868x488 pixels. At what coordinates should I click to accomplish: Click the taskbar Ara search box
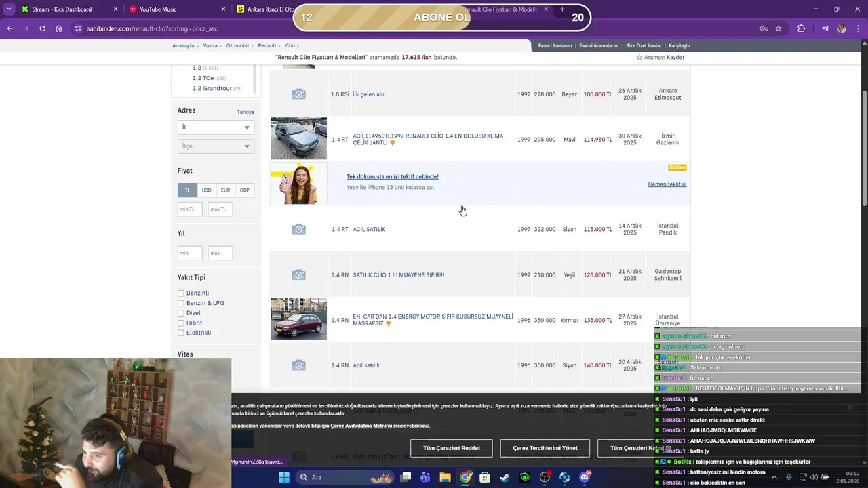346,477
